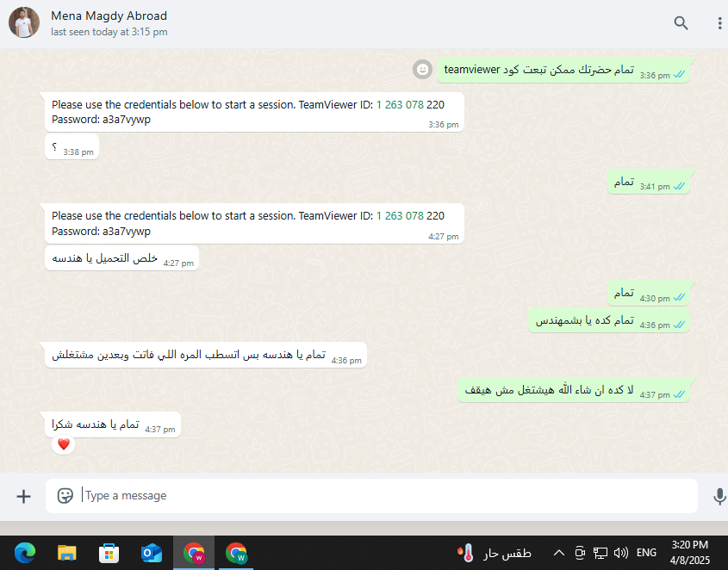
Task: Search within this chat
Action: 681,22
